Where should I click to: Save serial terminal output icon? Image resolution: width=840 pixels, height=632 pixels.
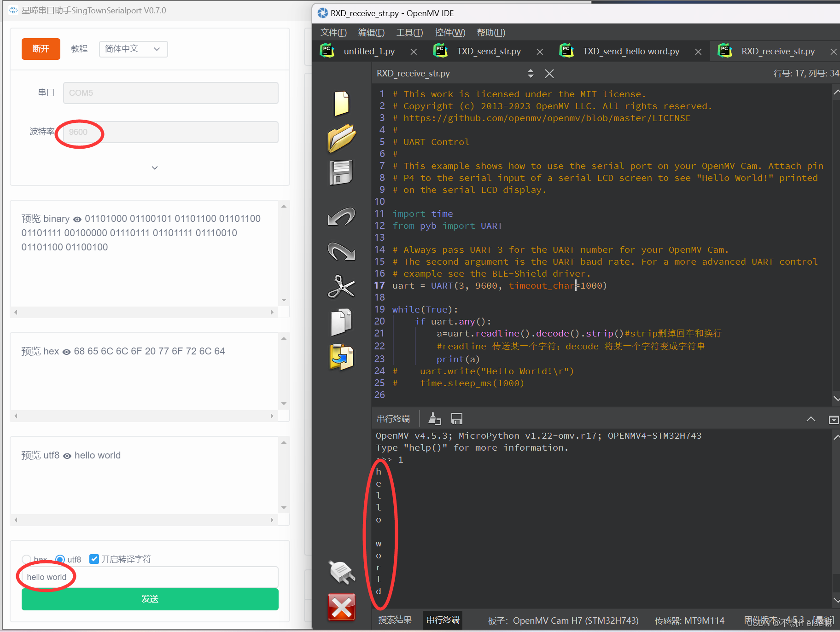coord(457,418)
